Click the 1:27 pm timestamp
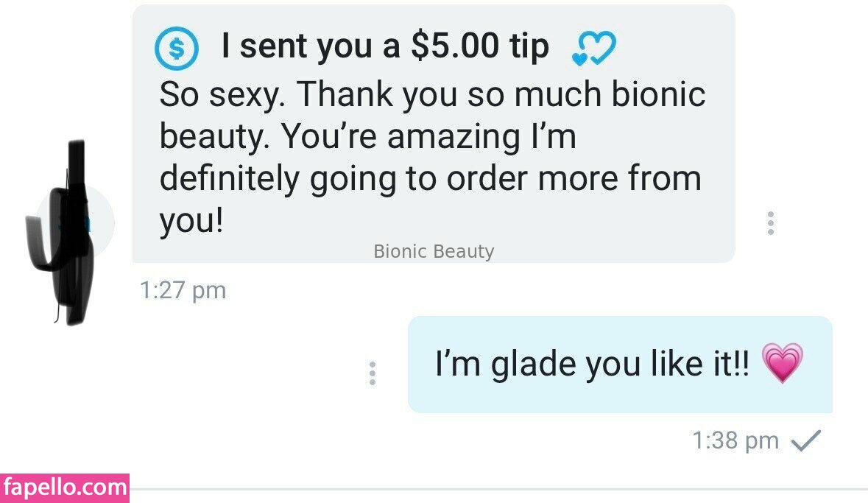Image resolution: width=868 pixels, height=503 pixels. coord(183,291)
